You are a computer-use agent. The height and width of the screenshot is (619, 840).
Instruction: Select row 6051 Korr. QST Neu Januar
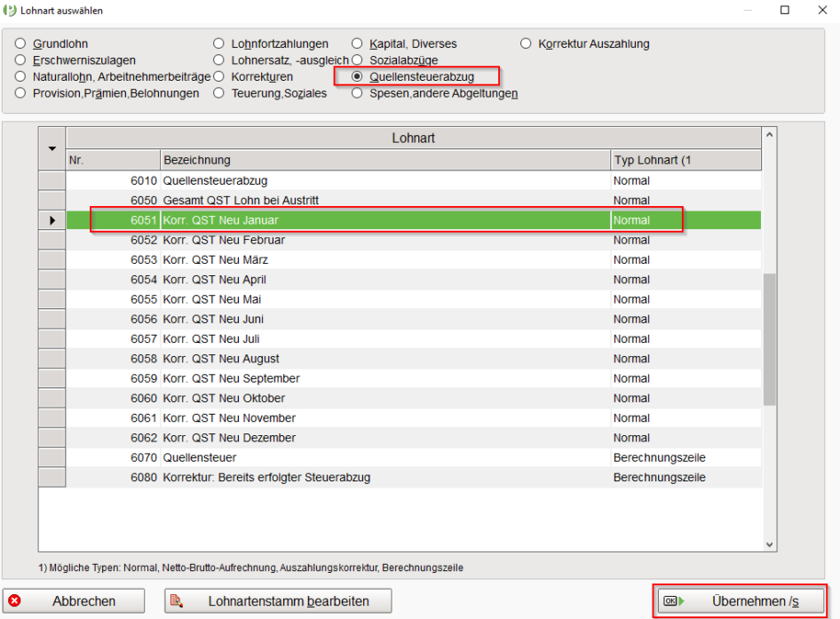click(x=413, y=220)
